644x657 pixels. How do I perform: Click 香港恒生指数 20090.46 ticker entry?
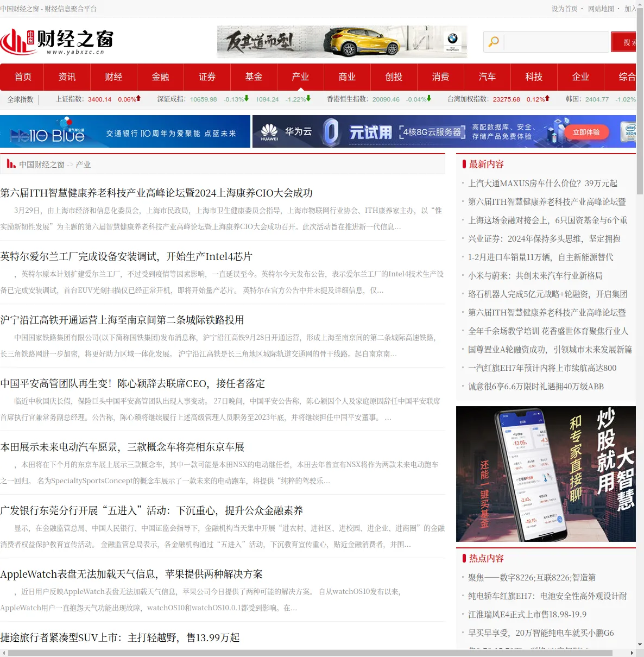(x=379, y=99)
